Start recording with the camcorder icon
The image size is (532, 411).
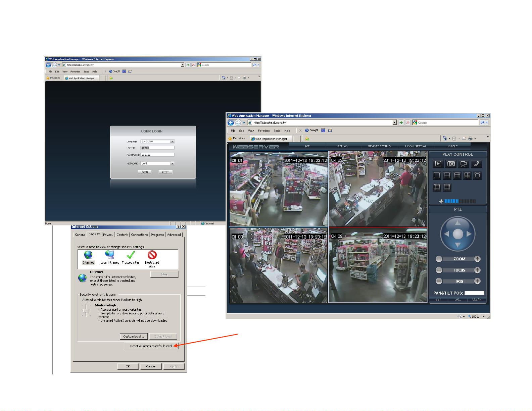464,164
